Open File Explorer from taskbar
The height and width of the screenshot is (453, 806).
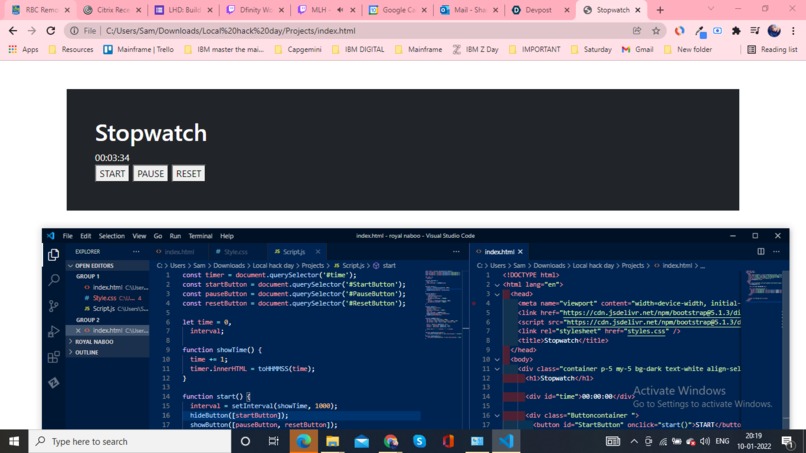[x=332, y=441]
